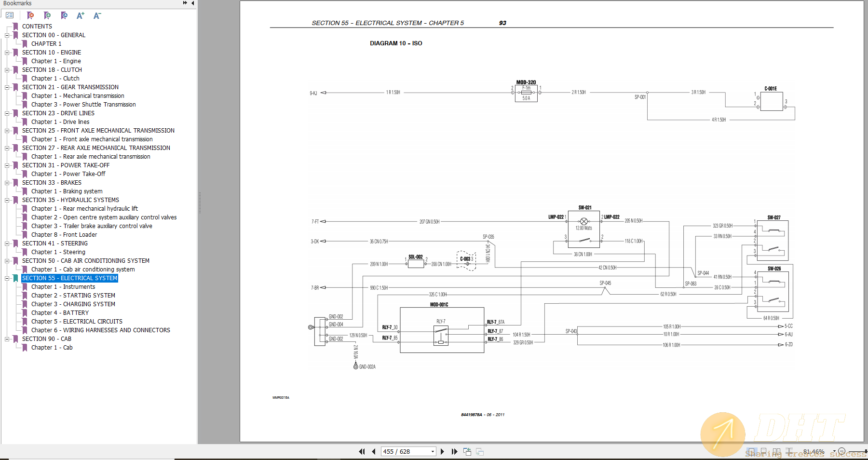Zoom out using the minus button
The height and width of the screenshot is (460, 868).
pos(841,451)
